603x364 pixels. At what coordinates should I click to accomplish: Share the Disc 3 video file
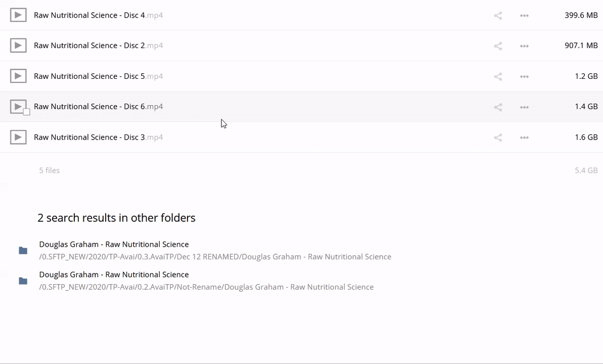point(498,138)
